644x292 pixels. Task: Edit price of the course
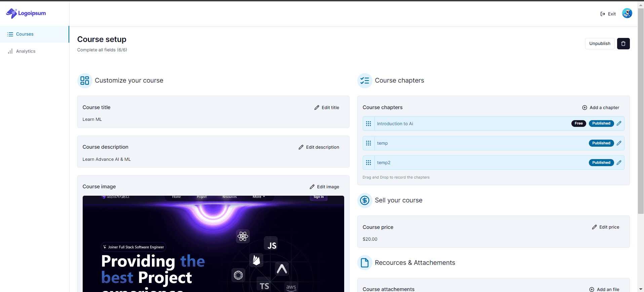tap(606, 227)
